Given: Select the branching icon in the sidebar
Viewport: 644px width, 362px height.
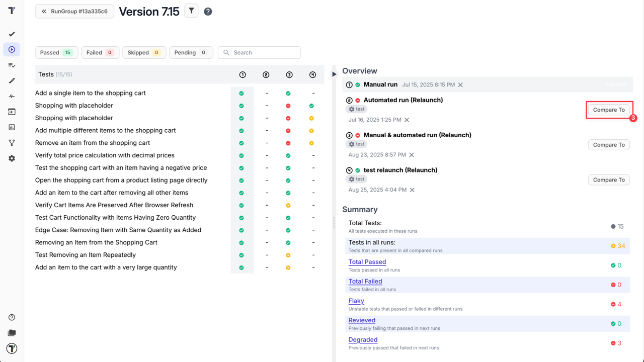Looking at the screenshot, I should (12, 142).
